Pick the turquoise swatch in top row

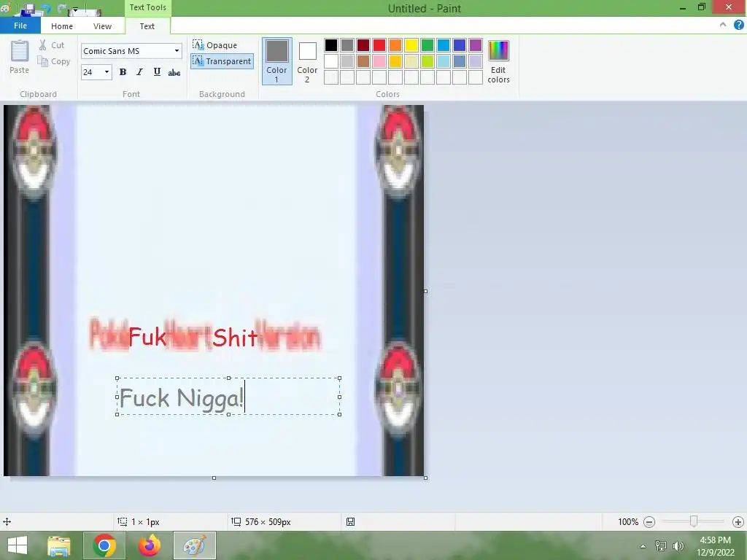tap(444, 45)
